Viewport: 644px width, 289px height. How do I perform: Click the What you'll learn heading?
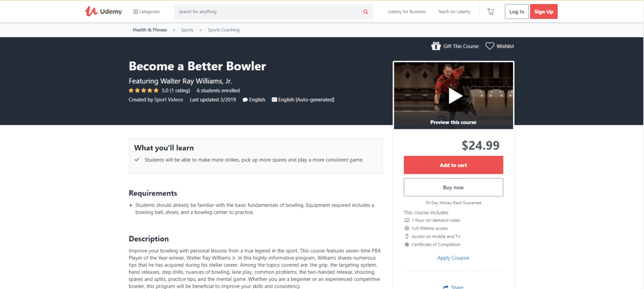pyautogui.click(x=164, y=148)
